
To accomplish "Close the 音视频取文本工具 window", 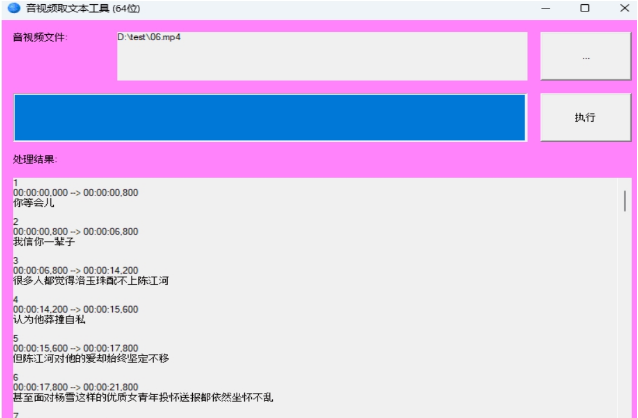I will tap(625, 8).
